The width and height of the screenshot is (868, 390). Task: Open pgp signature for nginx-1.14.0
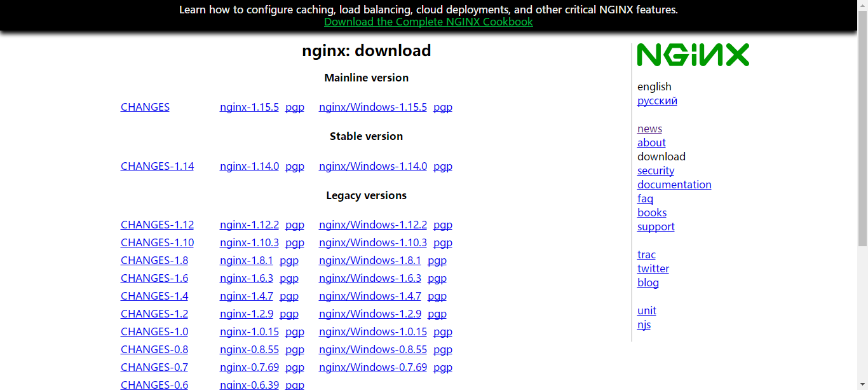point(295,166)
